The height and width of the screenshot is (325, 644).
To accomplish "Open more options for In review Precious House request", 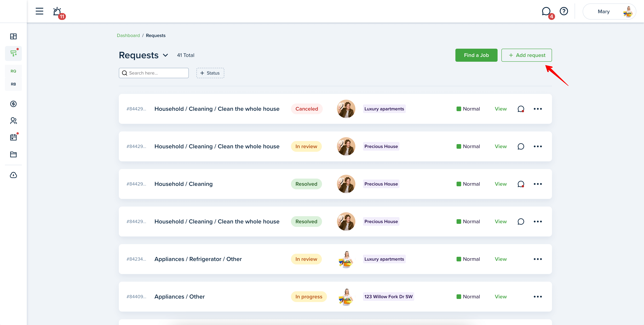I will (538, 147).
